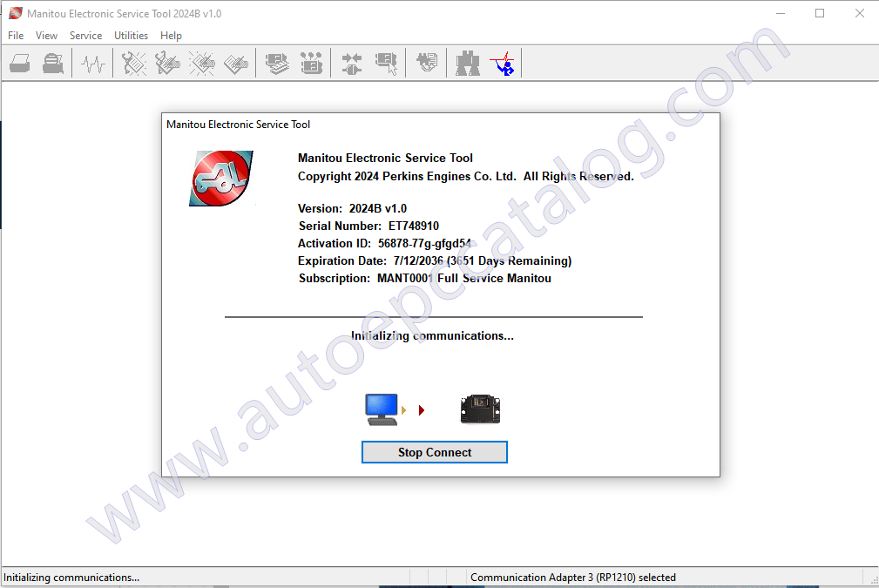Click the 'Version: 2024B v1.0' text
Image resolution: width=879 pixels, height=588 pixels.
click(x=352, y=208)
